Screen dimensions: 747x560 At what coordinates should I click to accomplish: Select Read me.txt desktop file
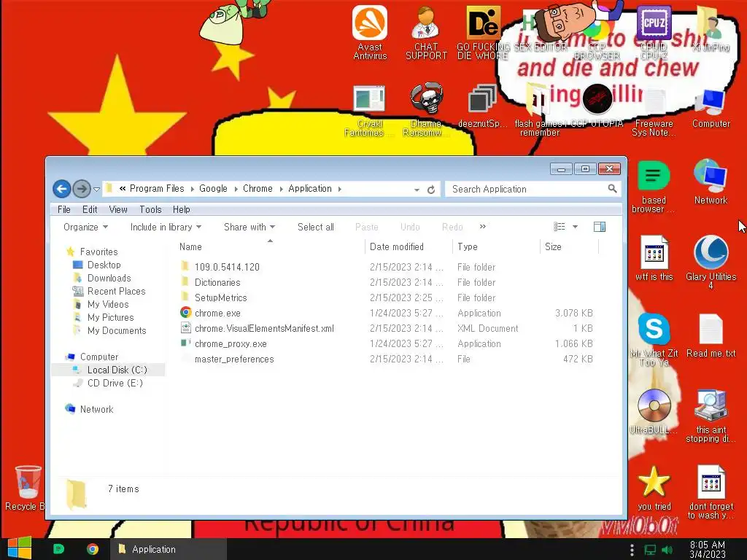[x=711, y=335]
